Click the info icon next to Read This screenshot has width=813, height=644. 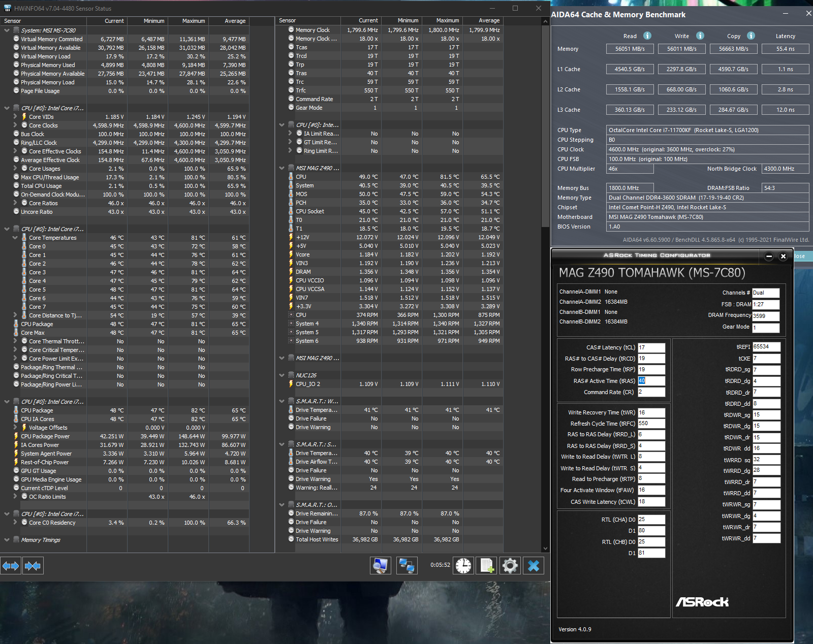[x=647, y=36]
